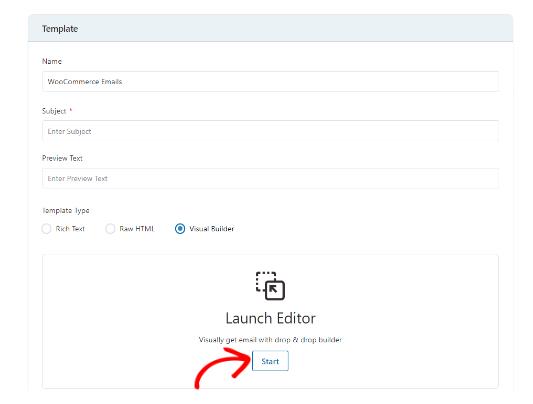Click into the Enter Preview Text field
533x404 pixels.
(x=270, y=178)
